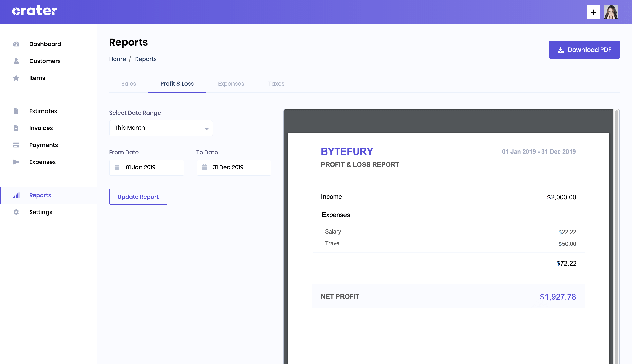Click the Settings gear icon
The image size is (632, 364).
coord(16,212)
